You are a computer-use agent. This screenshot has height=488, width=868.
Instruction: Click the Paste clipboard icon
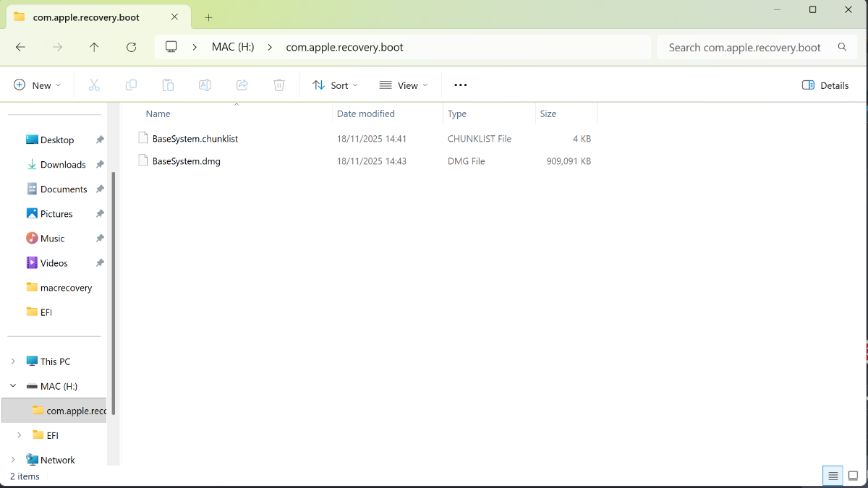(168, 85)
